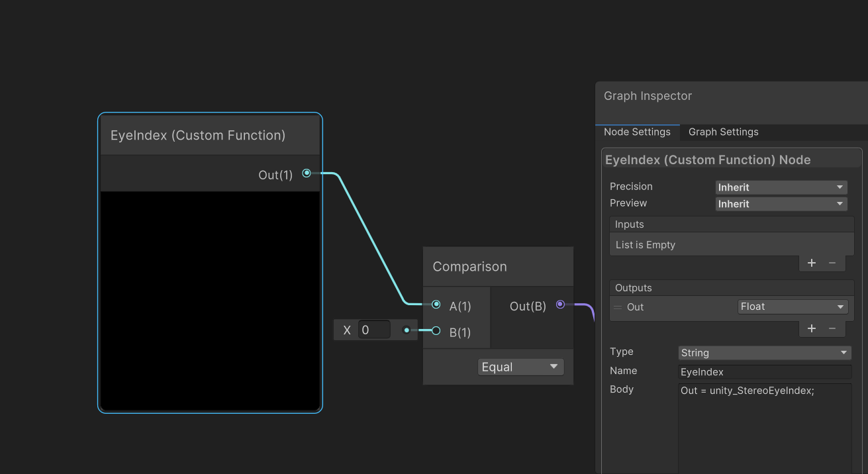The image size is (868, 474).
Task: Select the Comparison node title bar
Action: 498,267
